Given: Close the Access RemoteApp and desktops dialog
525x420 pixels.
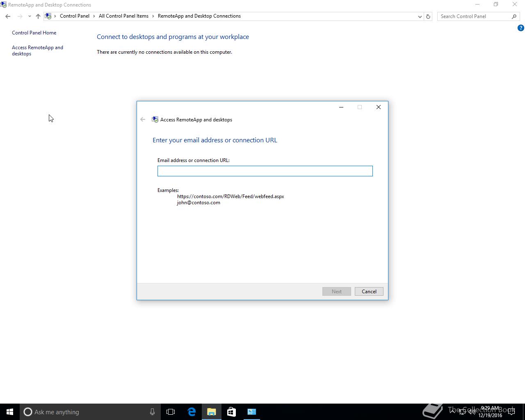Looking at the screenshot, I should (379, 107).
